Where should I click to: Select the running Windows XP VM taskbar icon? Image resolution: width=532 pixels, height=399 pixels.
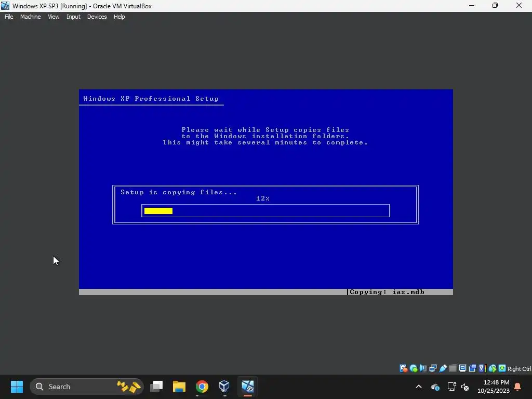248,387
